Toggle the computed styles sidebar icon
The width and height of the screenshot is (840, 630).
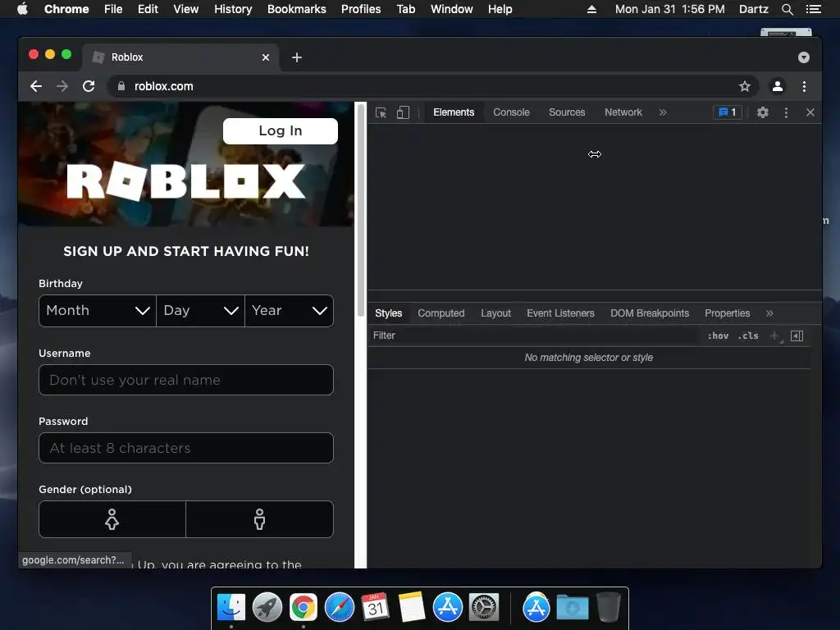coord(797,336)
